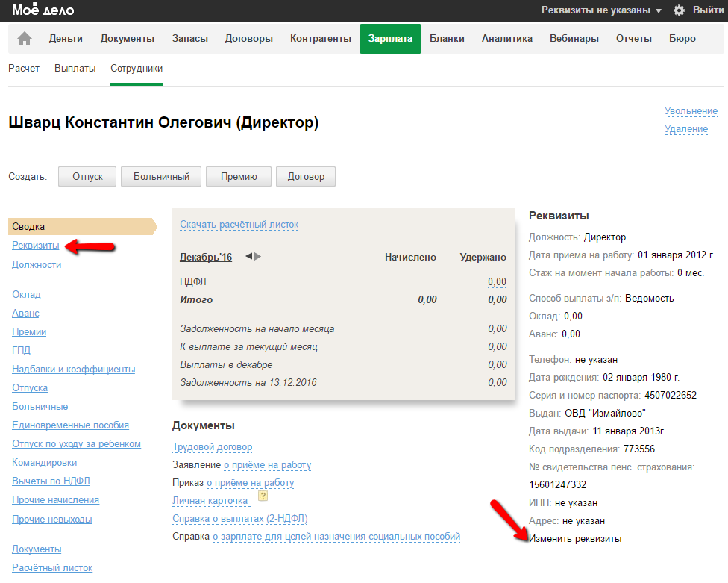The width and height of the screenshot is (728, 583).
Task: Click the Увольнение link
Action: click(691, 111)
